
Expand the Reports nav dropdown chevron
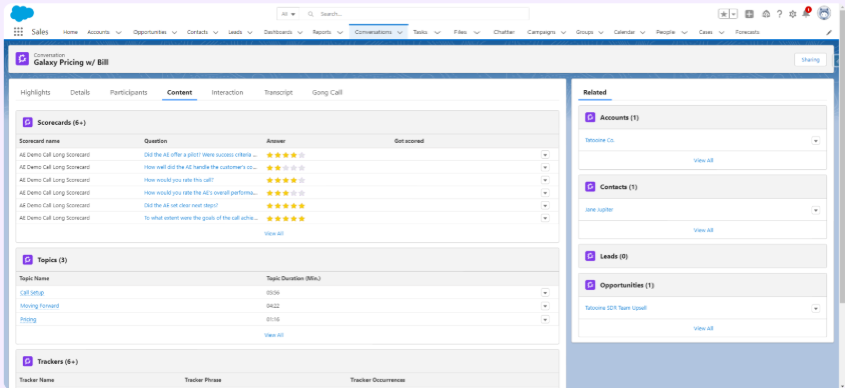click(340, 32)
